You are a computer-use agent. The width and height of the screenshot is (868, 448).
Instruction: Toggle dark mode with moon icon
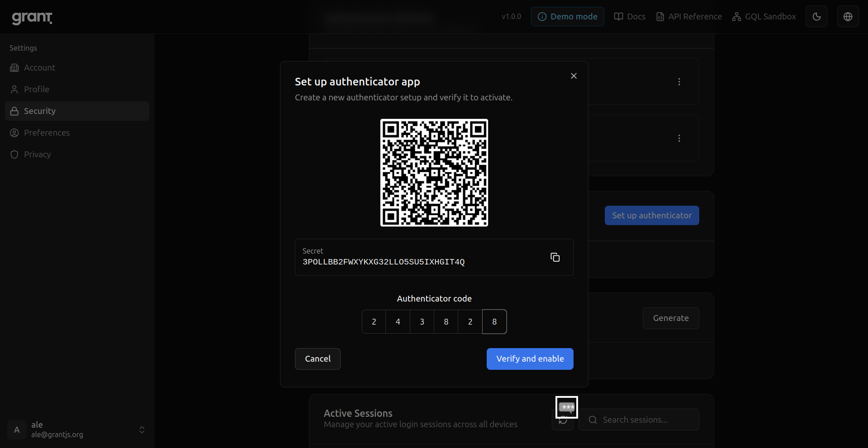coord(816,17)
